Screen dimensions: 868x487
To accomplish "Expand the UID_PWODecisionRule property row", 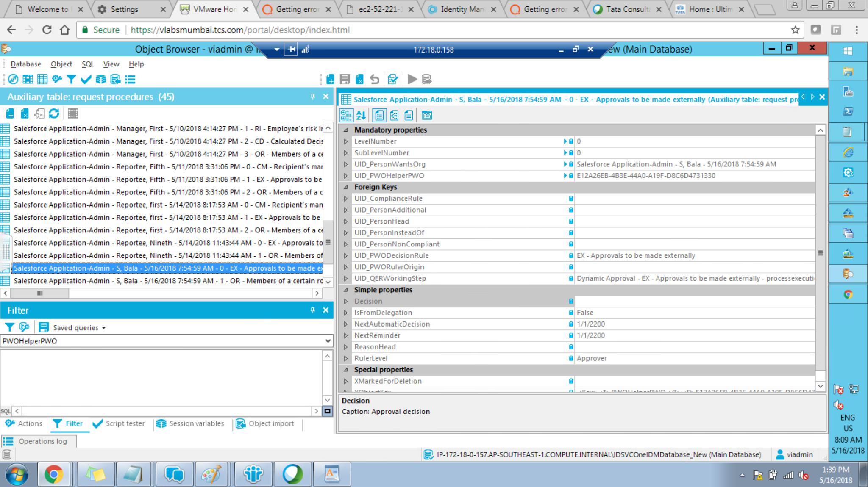I will point(345,256).
